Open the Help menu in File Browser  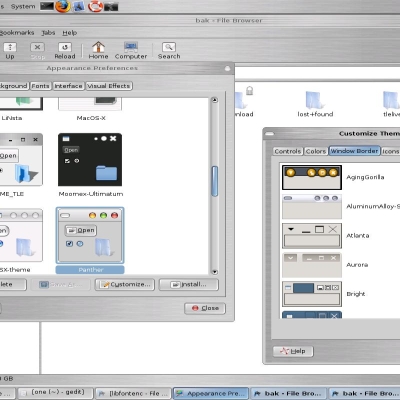click(70, 33)
